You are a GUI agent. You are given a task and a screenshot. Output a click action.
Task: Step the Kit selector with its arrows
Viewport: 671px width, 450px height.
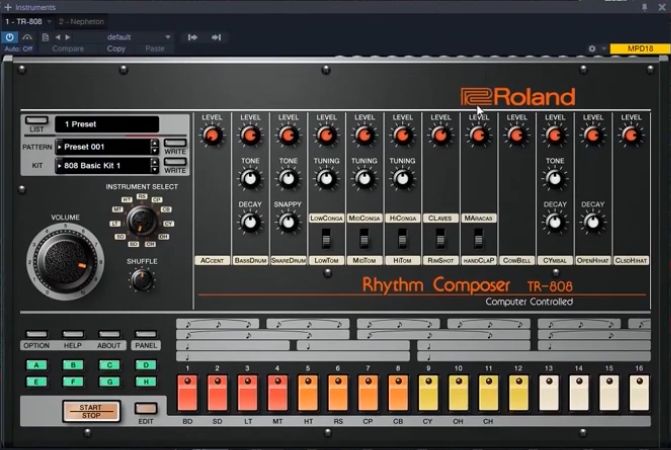tap(154, 166)
